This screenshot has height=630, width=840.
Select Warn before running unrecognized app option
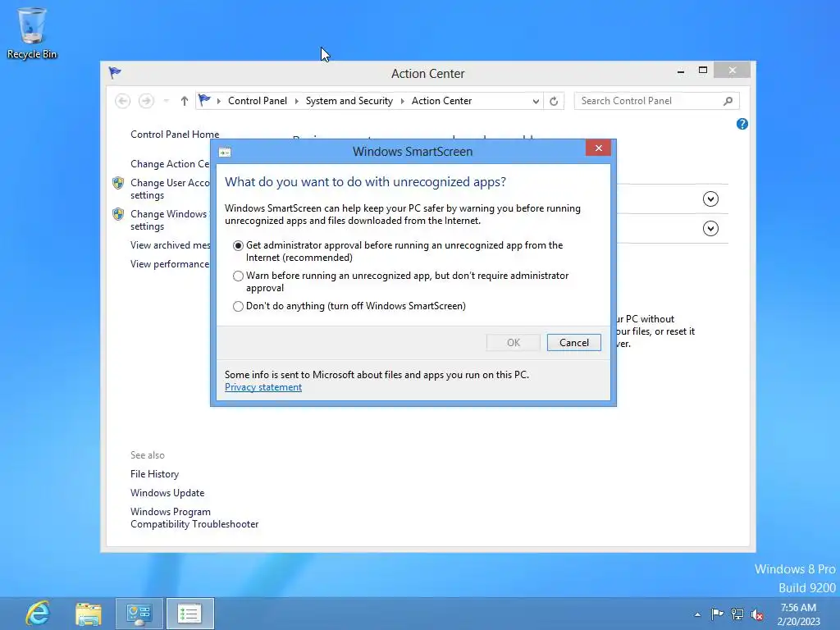(238, 276)
